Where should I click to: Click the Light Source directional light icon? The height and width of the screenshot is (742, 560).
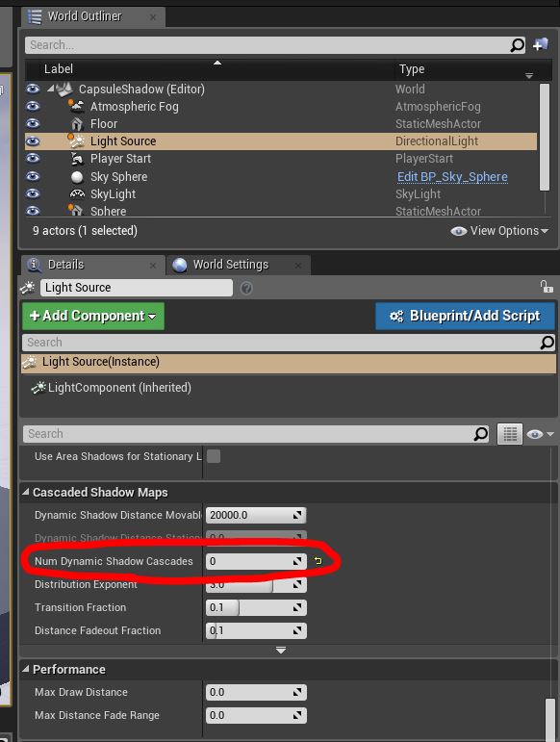(x=77, y=141)
